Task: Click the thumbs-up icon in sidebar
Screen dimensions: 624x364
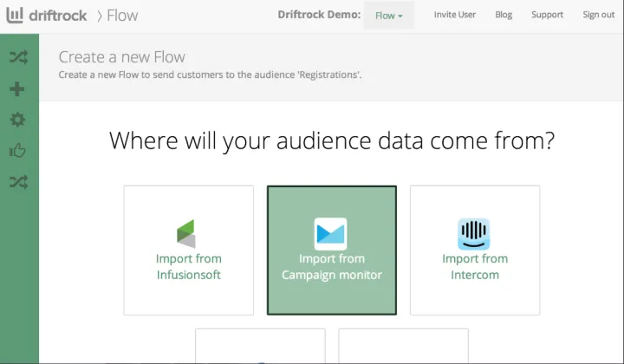Action: coord(17,151)
